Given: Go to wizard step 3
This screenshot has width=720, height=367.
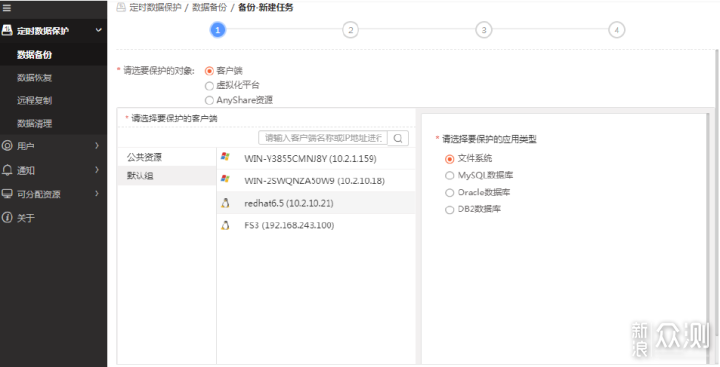Looking at the screenshot, I should [x=484, y=30].
